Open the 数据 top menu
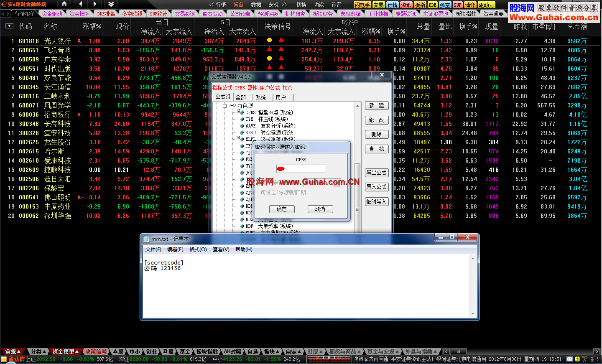Image resolution: width=602 pixels, height=364 pixels. tap(256, 5)
